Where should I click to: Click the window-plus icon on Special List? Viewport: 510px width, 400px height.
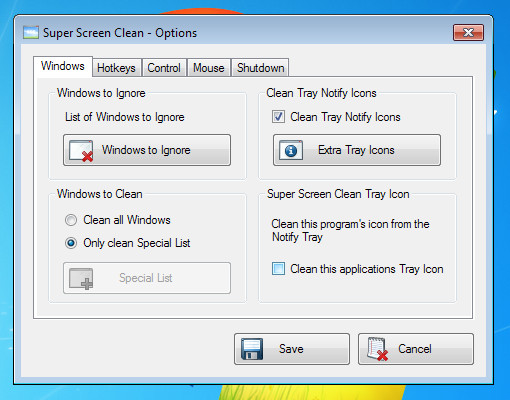(x=81, y=278)
